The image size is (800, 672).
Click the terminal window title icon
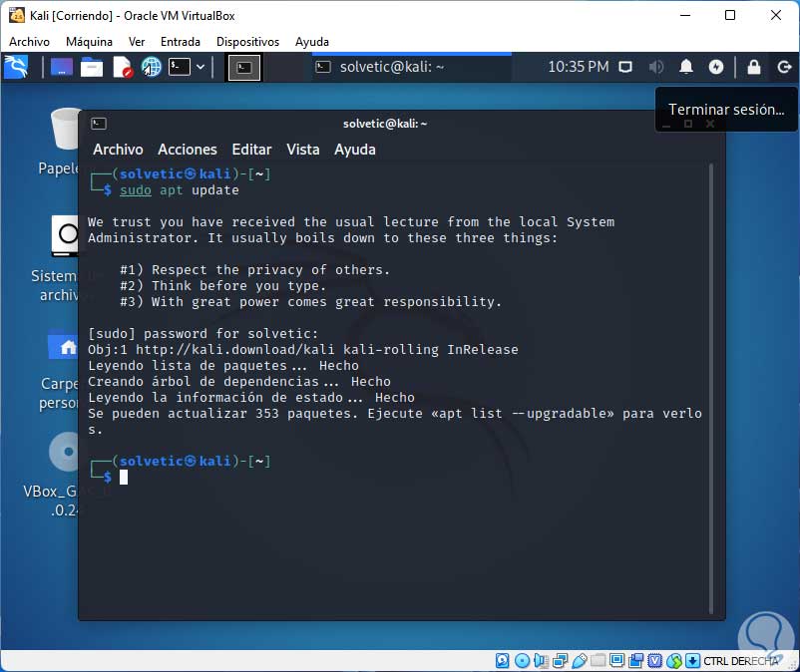tap(99, 124)
